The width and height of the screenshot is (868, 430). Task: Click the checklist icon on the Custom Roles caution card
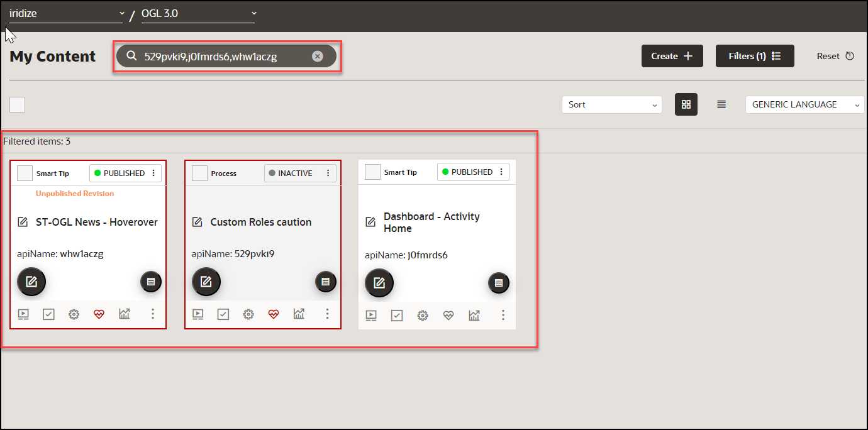223,314
